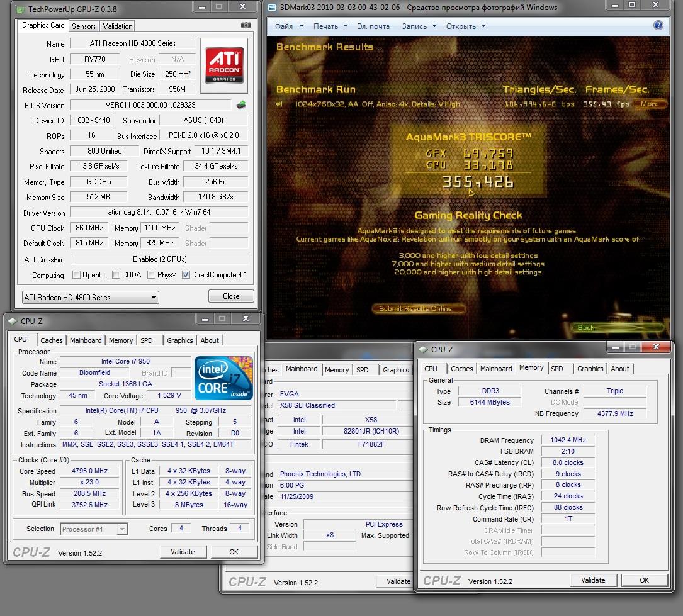
Task: Click the CPU-Z Memory window title icon
Action: 423,350
